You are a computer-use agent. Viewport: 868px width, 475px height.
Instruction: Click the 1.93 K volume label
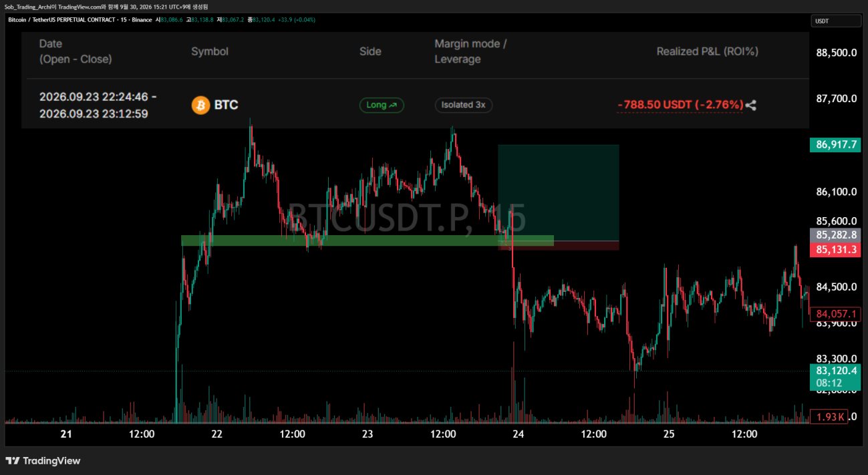click(x=829, y=417)
